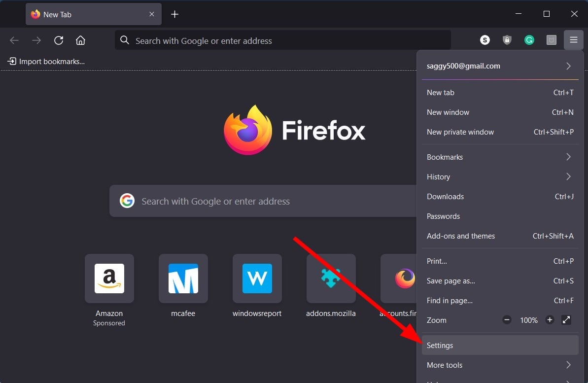Expand the History submenu
The height and width of the screenshot is (383, 588).
500,176
